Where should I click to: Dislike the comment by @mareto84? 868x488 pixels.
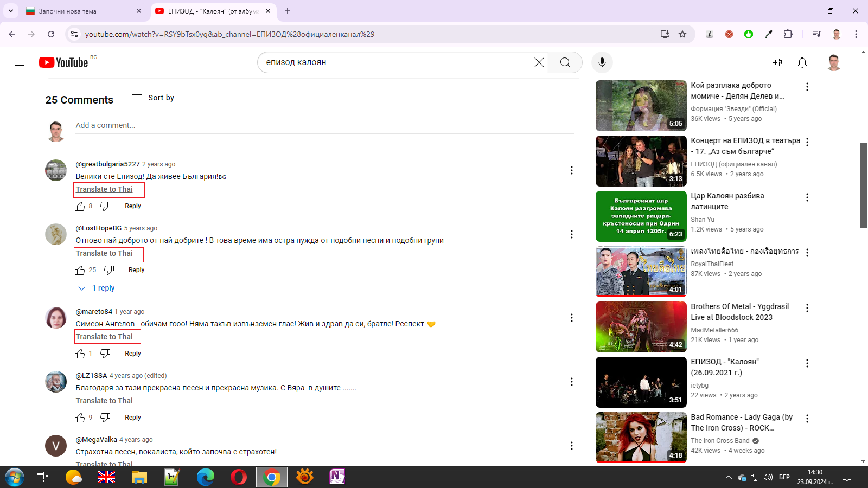[106, 354]
